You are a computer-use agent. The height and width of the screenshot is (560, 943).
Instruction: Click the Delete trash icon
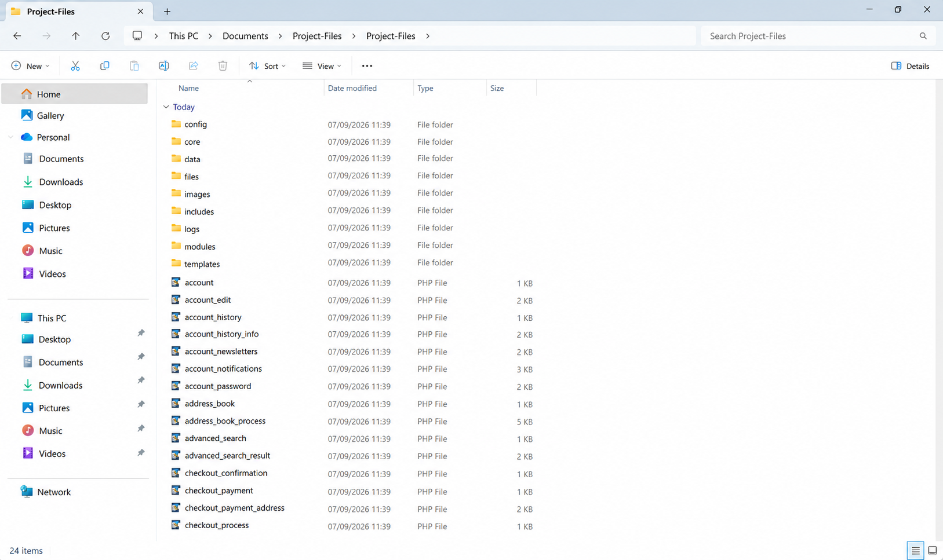pos(223,66)
